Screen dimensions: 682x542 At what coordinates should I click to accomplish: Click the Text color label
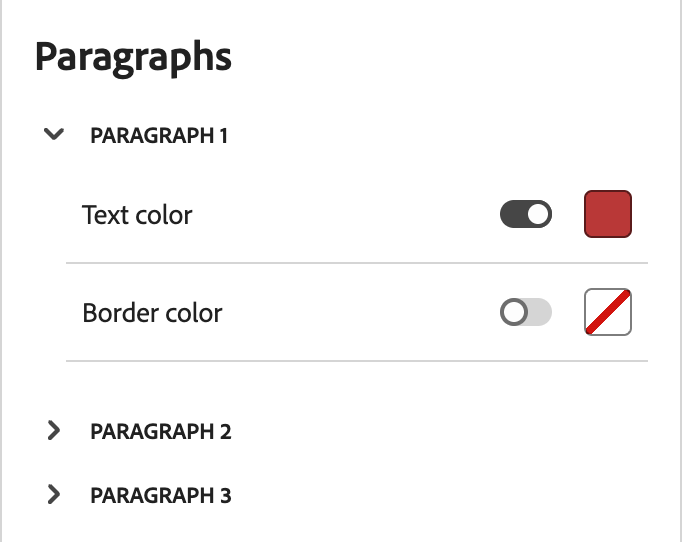[x=137, y=215]
